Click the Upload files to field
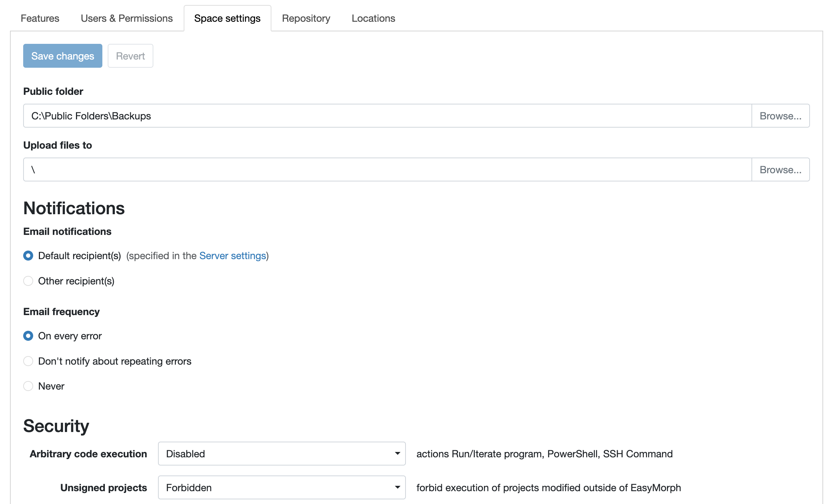Viewport: 831px width, 504px height. [x=387, y=170]
